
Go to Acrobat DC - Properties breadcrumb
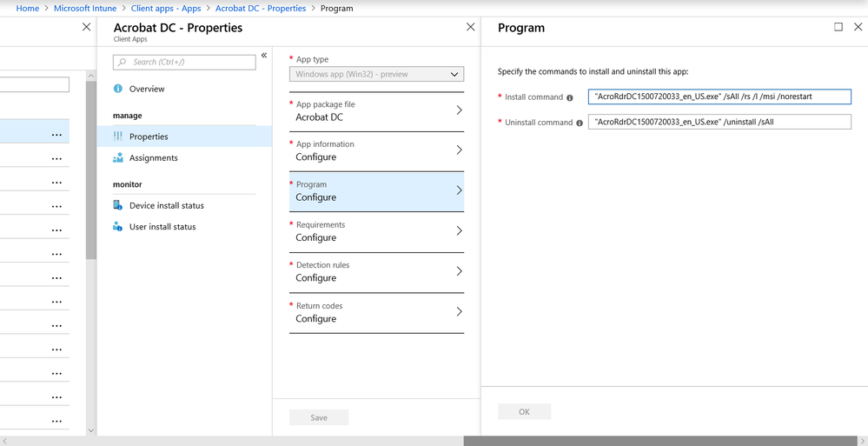[260, 9]
